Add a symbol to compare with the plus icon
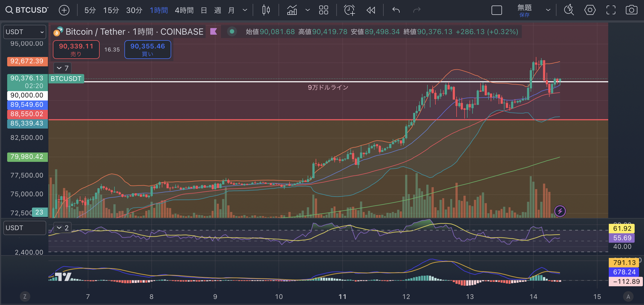 tap(64, 10)
